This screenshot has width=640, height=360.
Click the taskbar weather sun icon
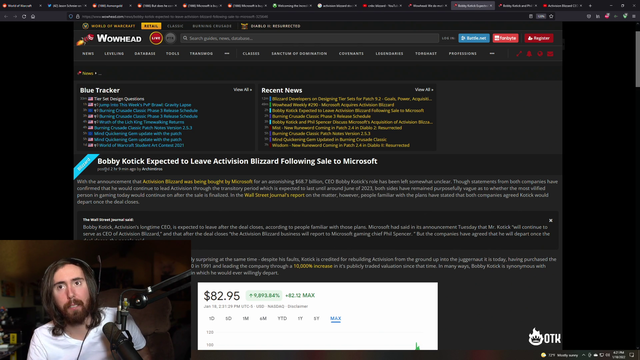click(543, 355)
